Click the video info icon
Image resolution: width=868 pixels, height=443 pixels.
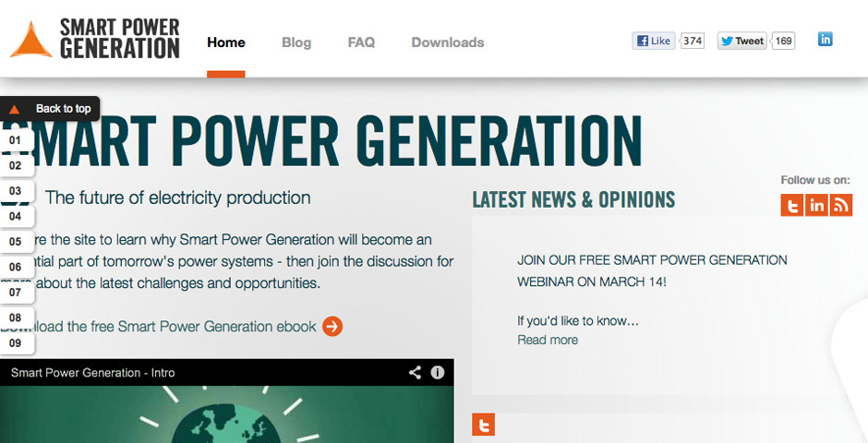pyautogui.click(x=438, y=372)
